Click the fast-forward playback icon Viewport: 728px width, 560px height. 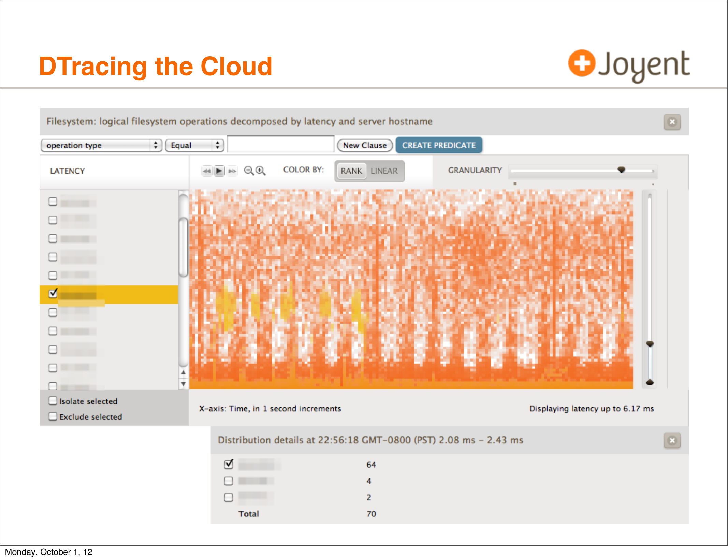pyautogui.click(x=232, y=171)
